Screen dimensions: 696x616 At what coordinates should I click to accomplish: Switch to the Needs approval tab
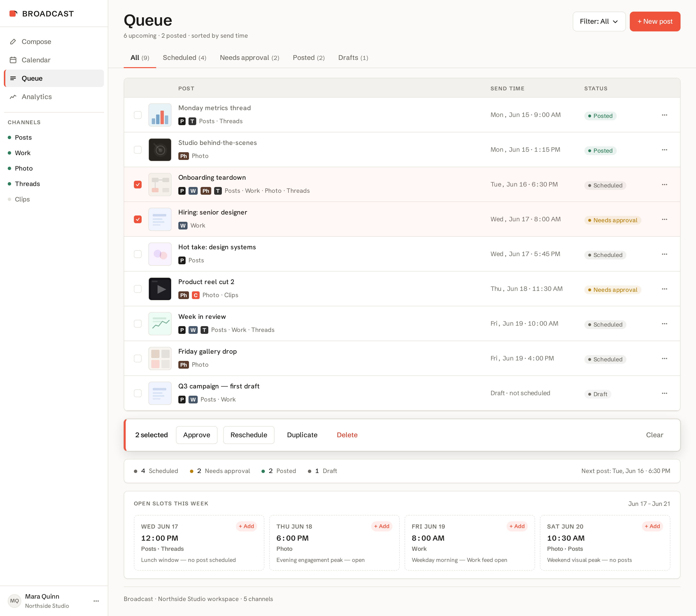click(x=249, y=57)
